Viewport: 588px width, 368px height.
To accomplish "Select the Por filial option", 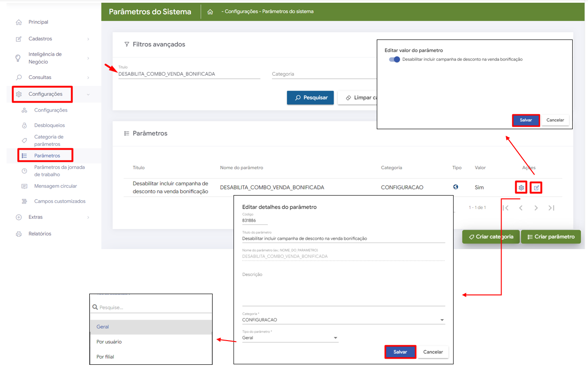I will (x=105, y=357).
